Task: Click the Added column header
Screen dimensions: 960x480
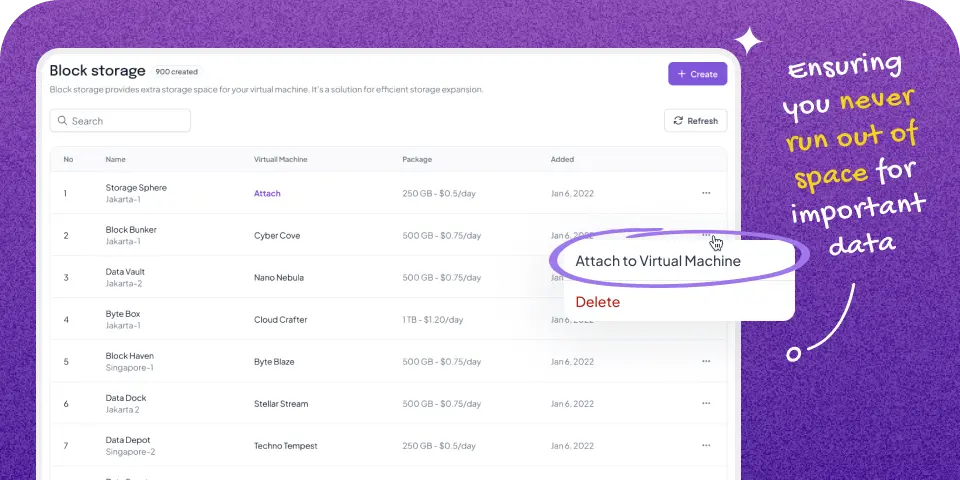Action: (x=562, y=159)
